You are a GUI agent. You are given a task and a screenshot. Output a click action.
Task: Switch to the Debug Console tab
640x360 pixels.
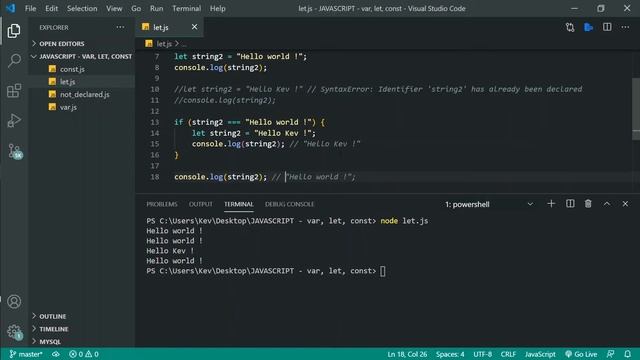[289, 204]
